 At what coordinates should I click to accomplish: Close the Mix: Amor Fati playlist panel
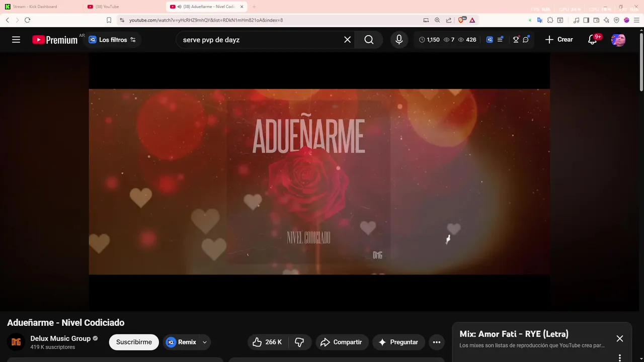click(x=620, y=339)
